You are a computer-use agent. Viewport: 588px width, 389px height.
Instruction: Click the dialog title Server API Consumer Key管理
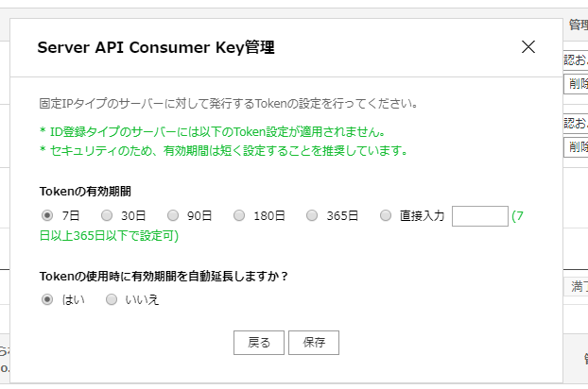pos(156,47)
